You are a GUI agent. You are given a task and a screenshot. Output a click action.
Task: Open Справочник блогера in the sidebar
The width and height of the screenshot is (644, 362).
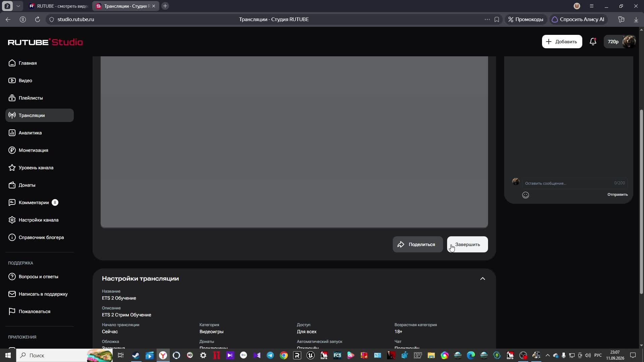coord(40,237)
